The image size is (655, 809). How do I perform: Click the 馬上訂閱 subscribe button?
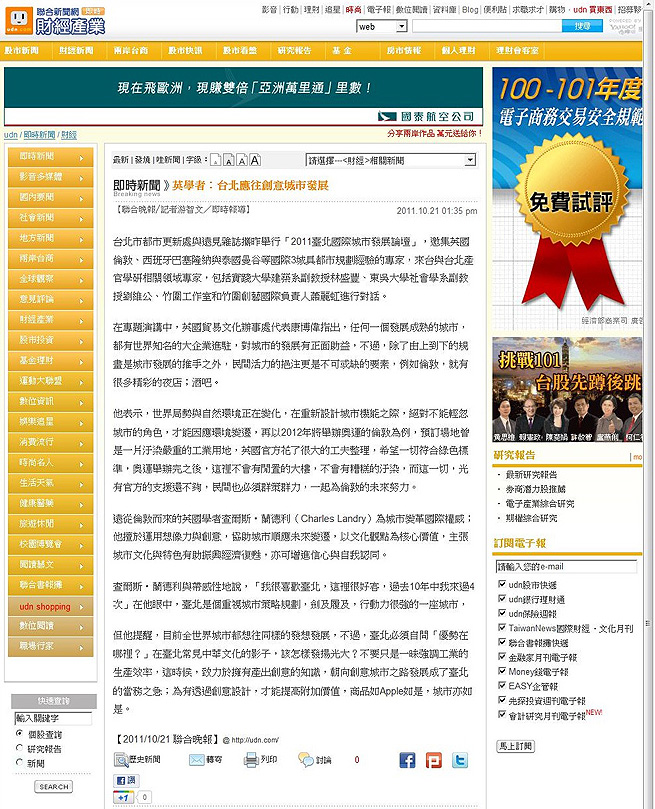tap(515, 746)
